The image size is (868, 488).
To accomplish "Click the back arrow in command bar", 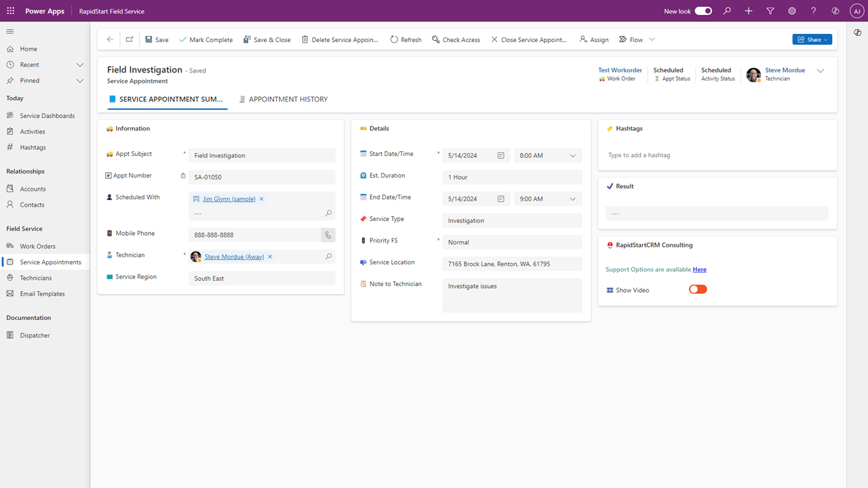I will pos(110,39).
